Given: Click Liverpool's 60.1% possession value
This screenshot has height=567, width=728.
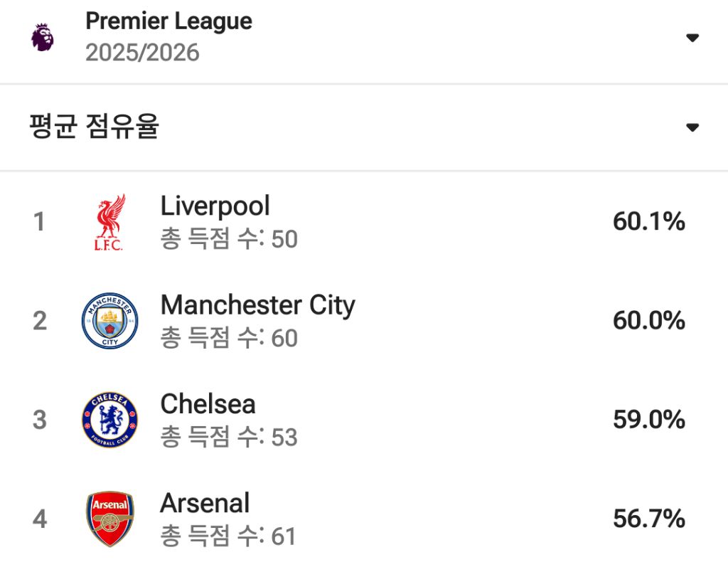Looking at the screenshot, I should point(648,222).
